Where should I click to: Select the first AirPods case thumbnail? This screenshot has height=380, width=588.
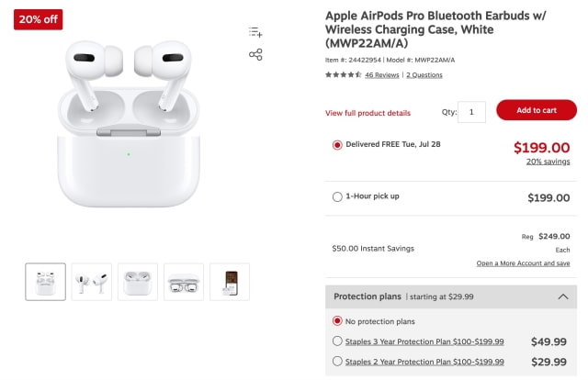pos(45,282)
